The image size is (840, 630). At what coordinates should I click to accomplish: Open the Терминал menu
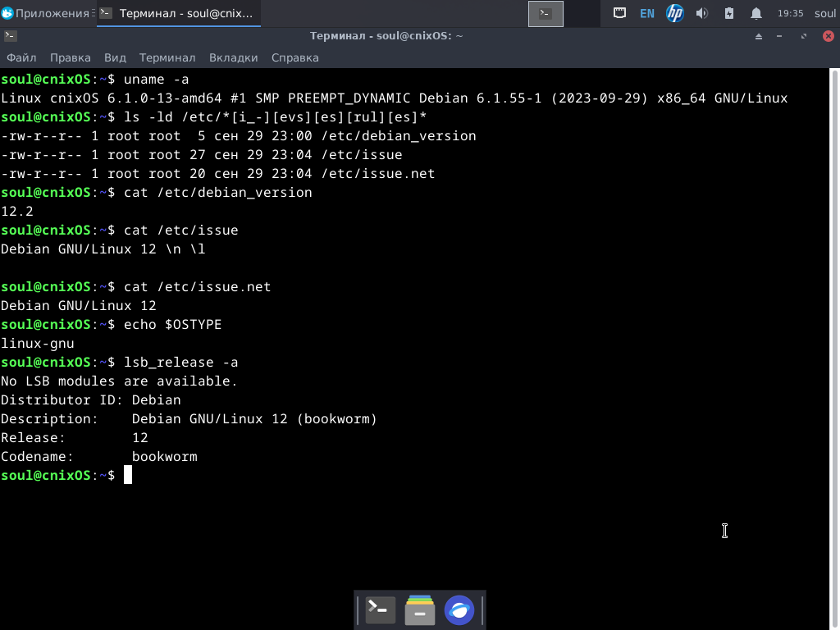point(167,57)
